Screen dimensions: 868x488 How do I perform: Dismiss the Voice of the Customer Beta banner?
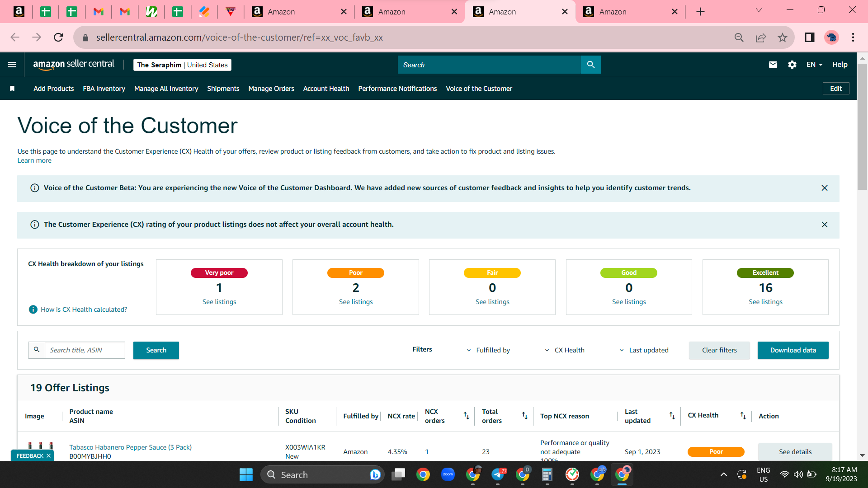point(825,188)
